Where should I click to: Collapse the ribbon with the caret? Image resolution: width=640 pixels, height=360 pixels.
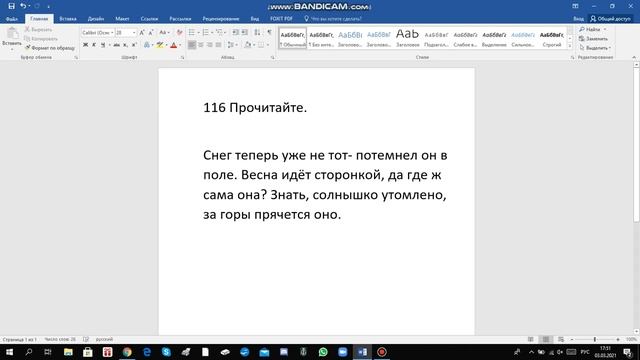click(x=634, y=58)
